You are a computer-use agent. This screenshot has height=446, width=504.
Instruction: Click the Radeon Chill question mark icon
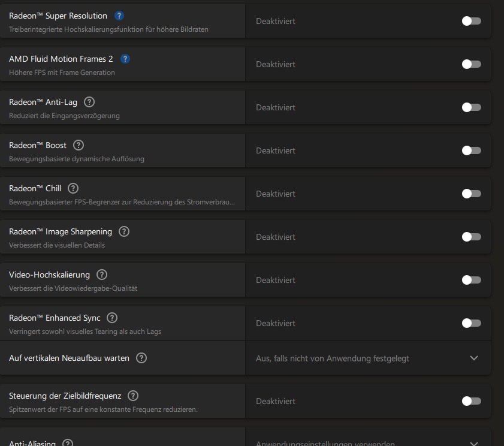coord(73,188)
